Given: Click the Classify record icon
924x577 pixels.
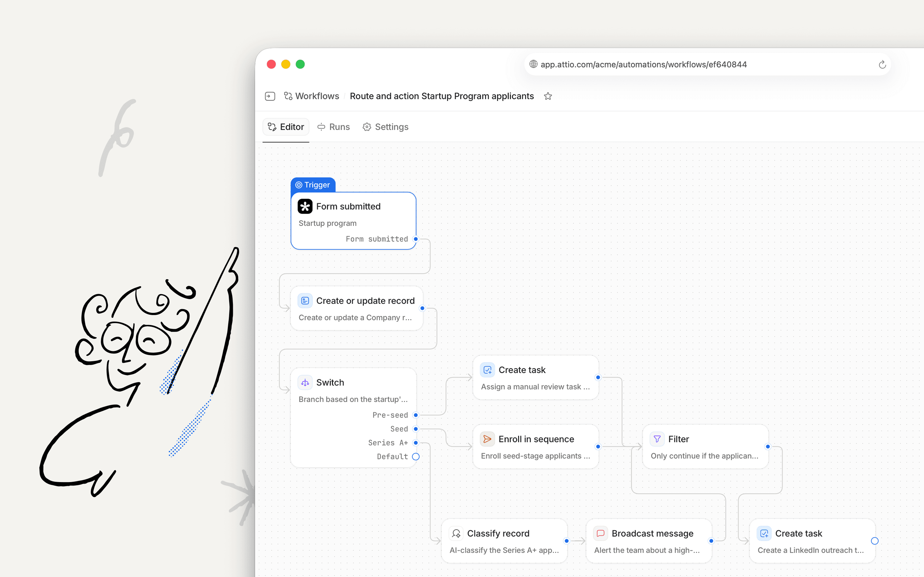Looking at the screenshot, I should pyautogui.click(x=456, y=533).
